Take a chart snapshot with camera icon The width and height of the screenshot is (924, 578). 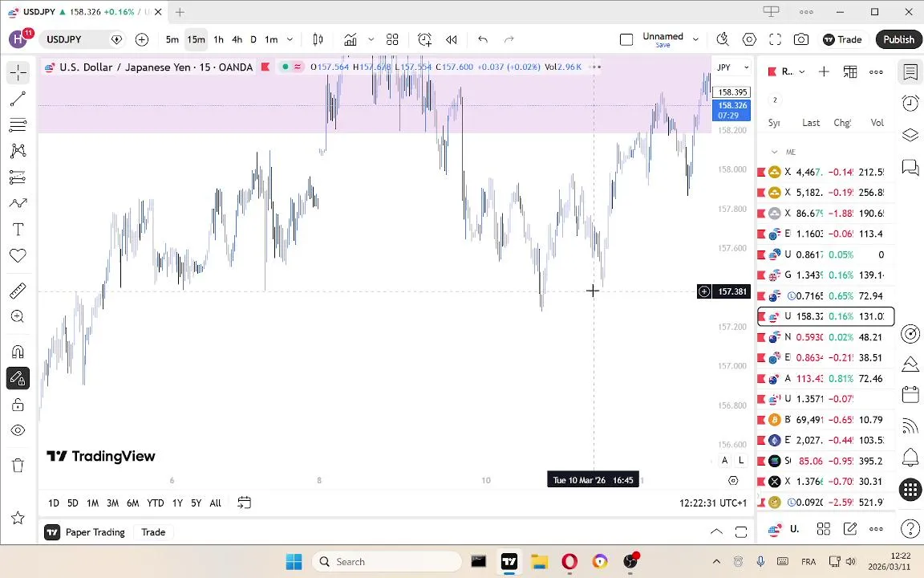point(800,39)
